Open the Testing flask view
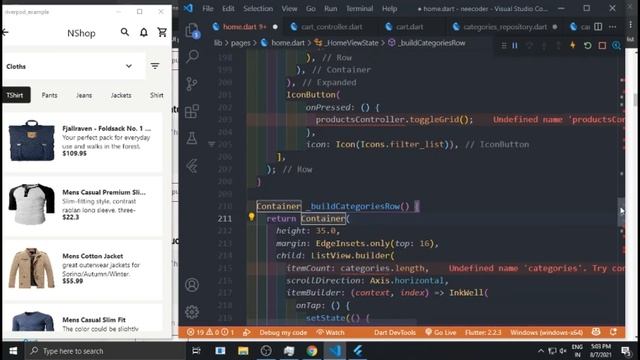This screenshot has height=360, width=640. (x=192, y=138)
